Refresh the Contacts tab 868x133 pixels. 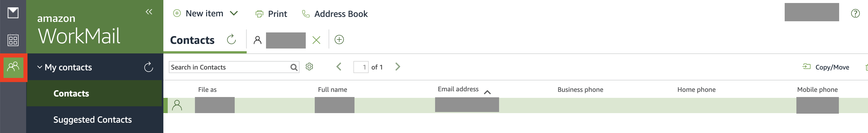point(231,40)
